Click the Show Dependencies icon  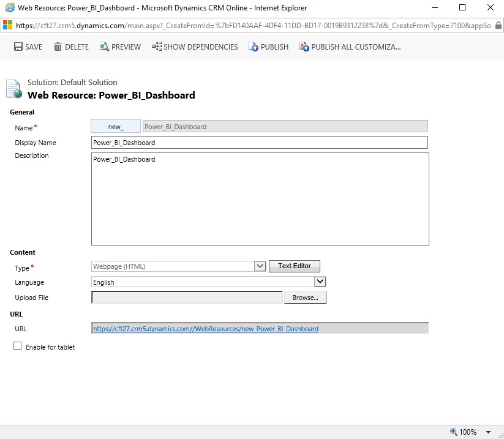(157, 47)
